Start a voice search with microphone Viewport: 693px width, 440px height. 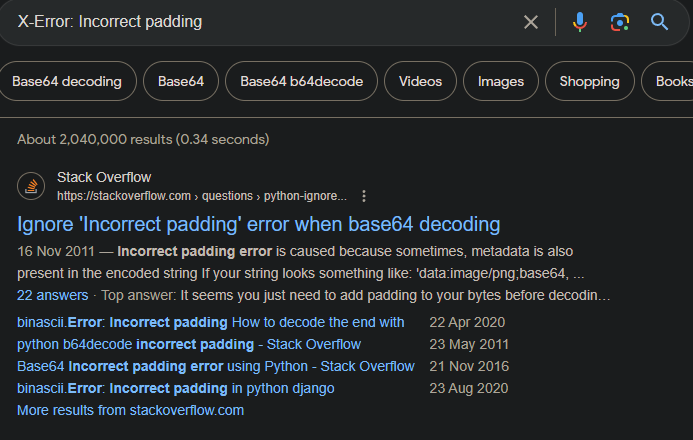point(580,22)
